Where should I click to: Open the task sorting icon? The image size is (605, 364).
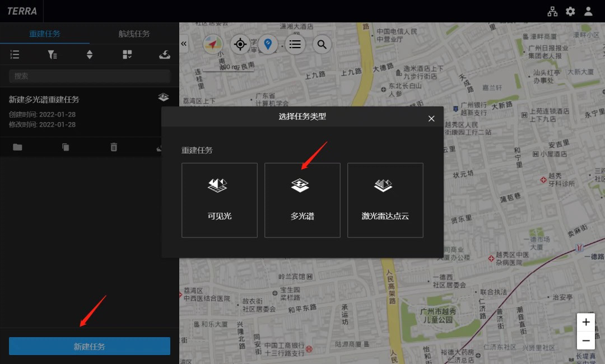click(x=90, y=54)
